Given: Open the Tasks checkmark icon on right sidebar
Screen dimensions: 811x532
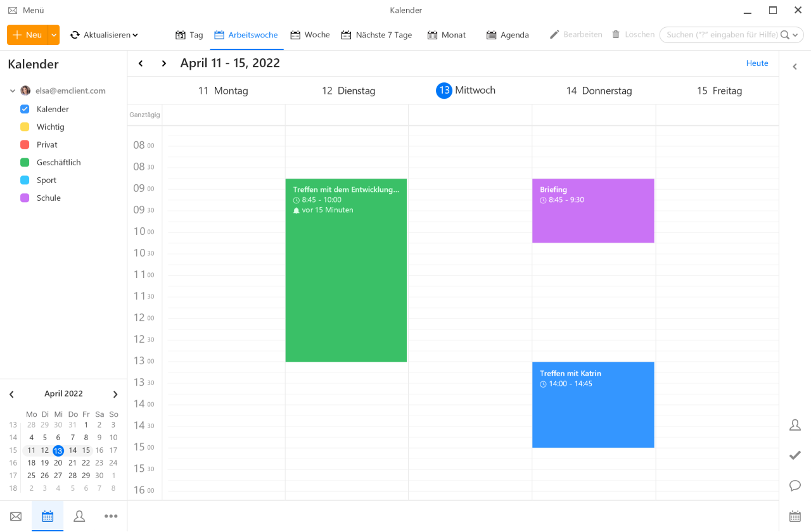Looking at the screenshot, I should tap(795, 455).
